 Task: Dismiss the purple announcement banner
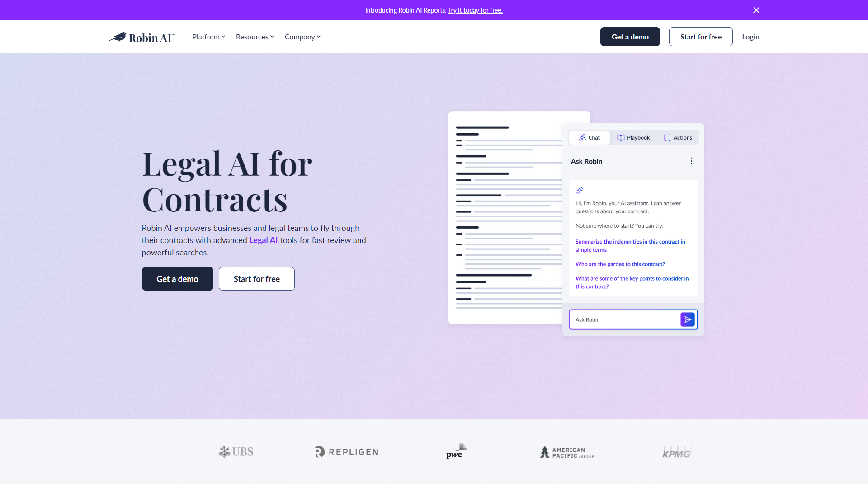pos(756,10)
